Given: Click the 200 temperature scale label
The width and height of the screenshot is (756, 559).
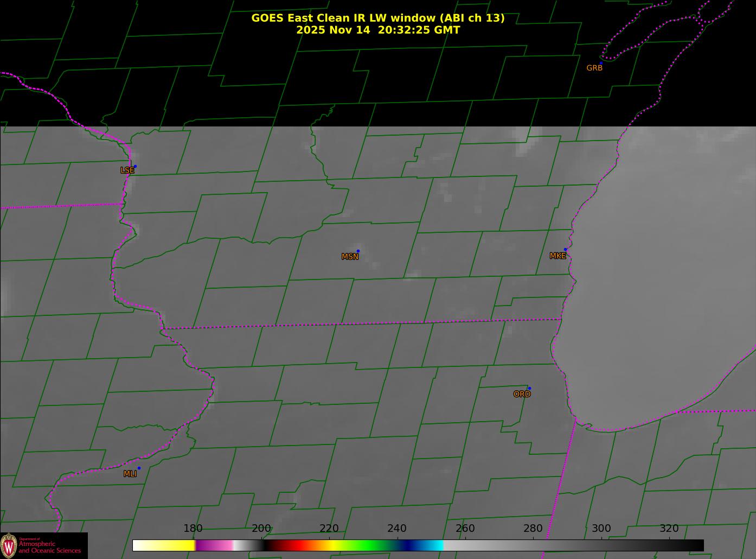Looking at the screenshot, I should pyautogui.click(x=261, y=529).
